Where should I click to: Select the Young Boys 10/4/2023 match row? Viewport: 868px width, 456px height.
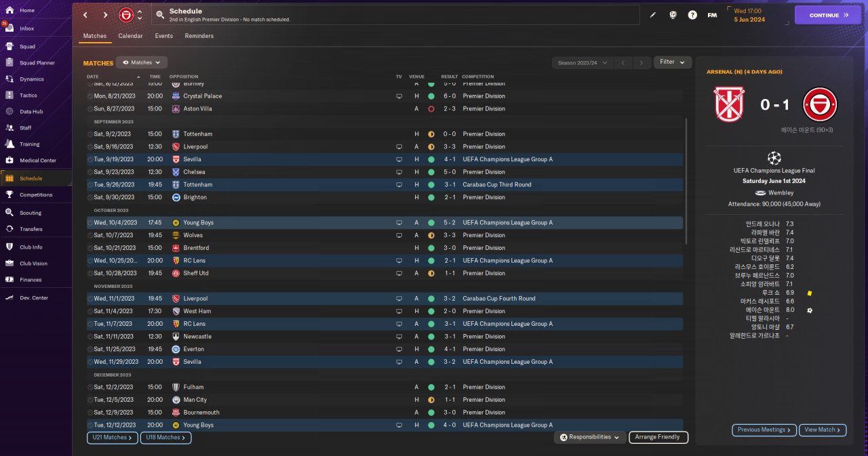click(x=384, y=222)
